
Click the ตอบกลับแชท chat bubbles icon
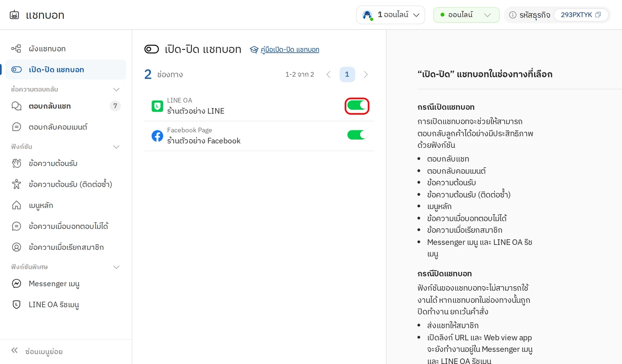pyautogui.click(x=16, y=106)
